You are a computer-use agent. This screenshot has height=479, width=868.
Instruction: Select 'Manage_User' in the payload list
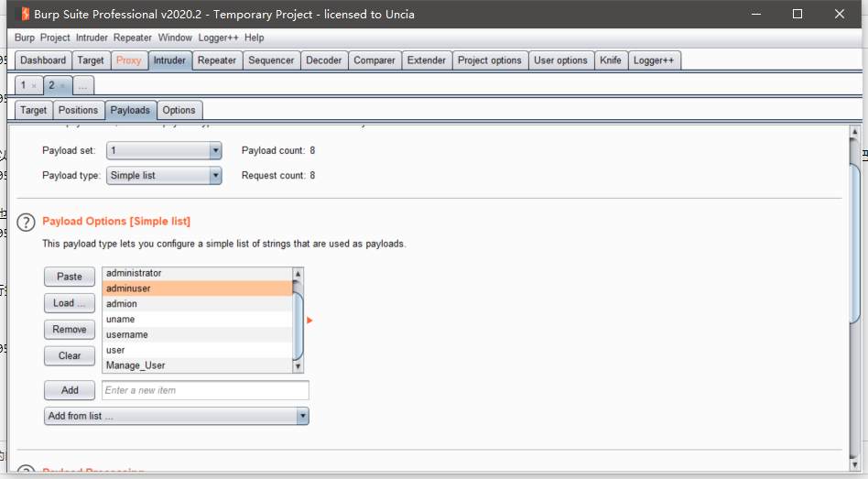[198, 365]
